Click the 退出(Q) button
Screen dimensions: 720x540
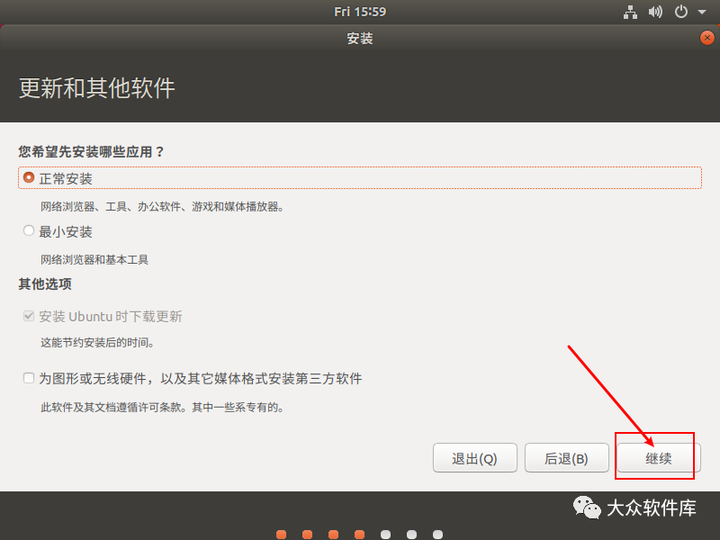point(475,458)
